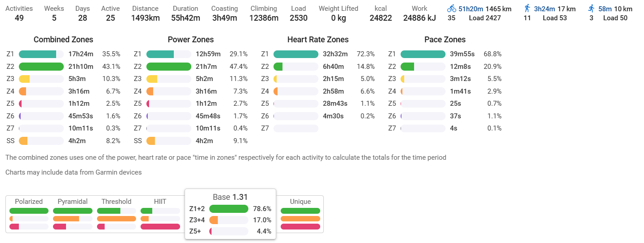Image resolution: width=644 pixels, height=243 pixels.
Task: Click the Heart Rate Zones Z1 bar
Action: [296, 54]
